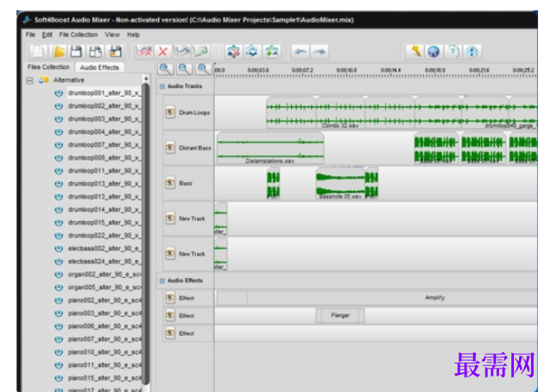
Task: Toggle icon of the Flanger Effect row
Action: click(170, 315)
